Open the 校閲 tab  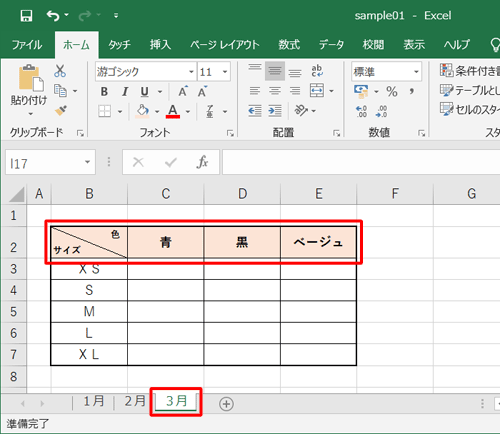(x=373, y=45)
